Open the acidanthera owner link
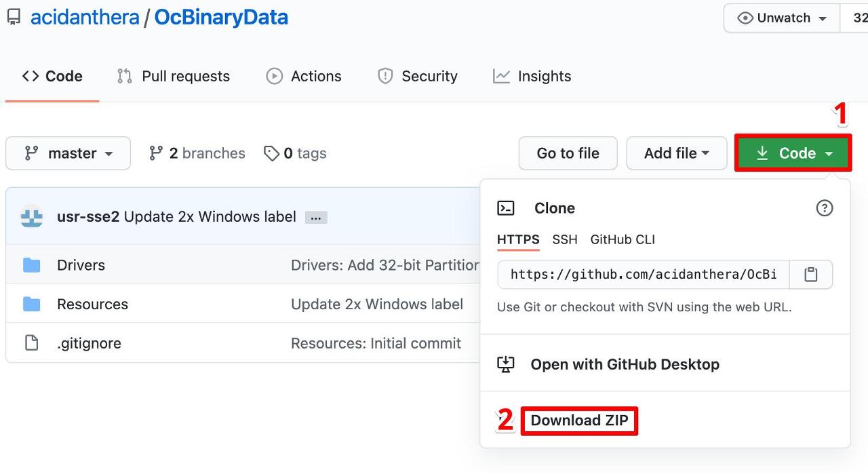 coord(85,18)
